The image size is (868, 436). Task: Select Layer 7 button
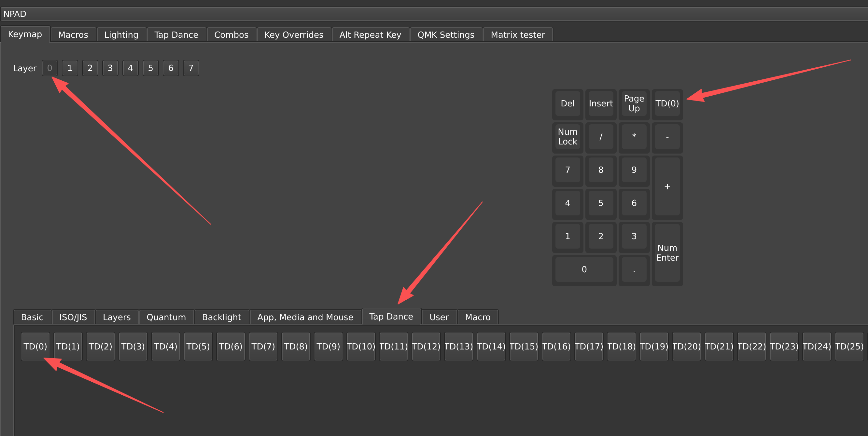tap(191, 68)
